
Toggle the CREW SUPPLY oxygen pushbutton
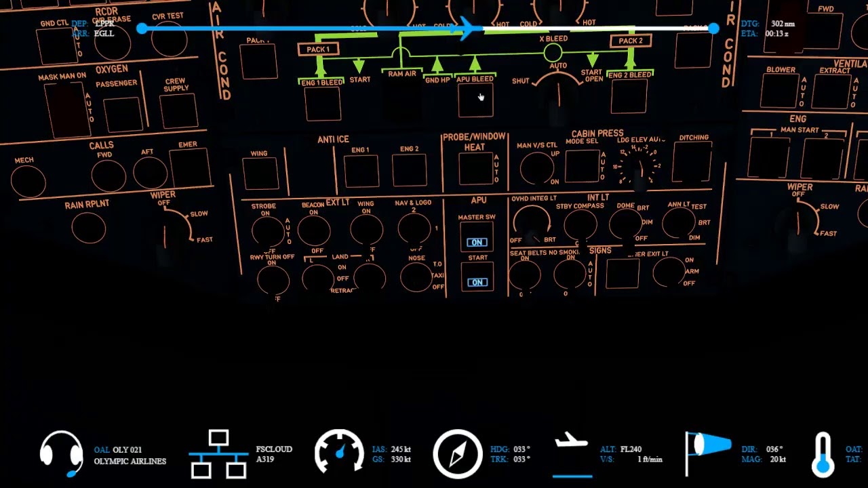178,110
